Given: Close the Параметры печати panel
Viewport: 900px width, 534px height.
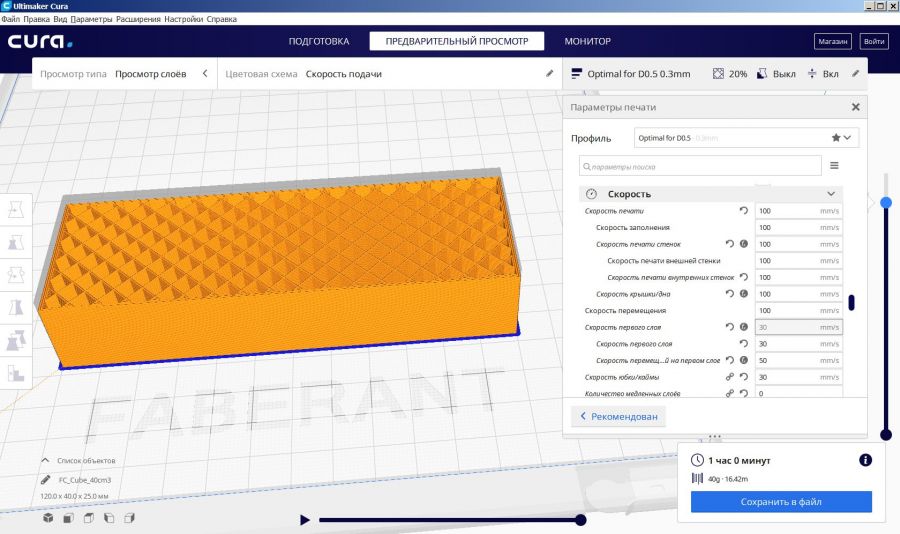Looking at the screenshot, I should tap(855, 107).
